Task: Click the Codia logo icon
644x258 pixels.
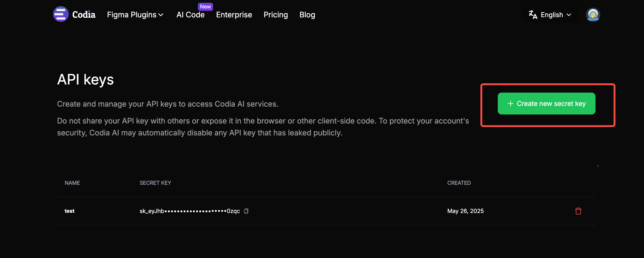Action: pos(61,14)
